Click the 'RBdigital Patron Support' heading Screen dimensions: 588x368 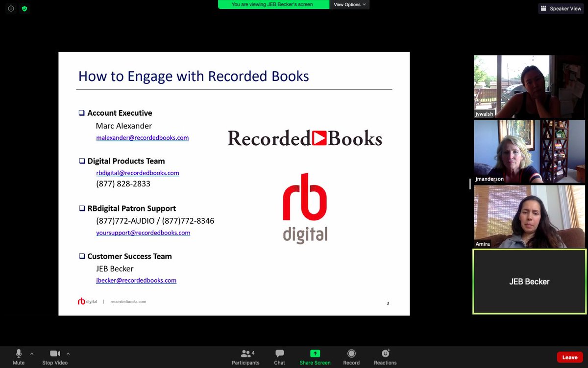[131, 209]
